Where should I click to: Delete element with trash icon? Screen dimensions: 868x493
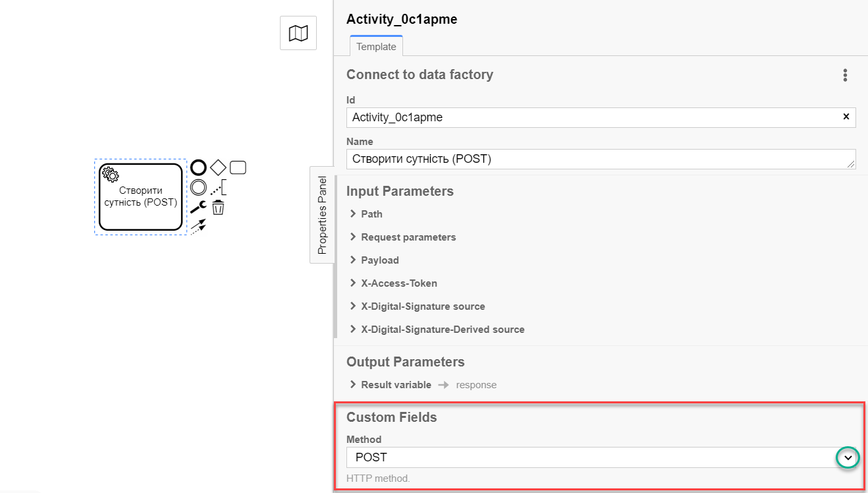(x=218, y=208)
